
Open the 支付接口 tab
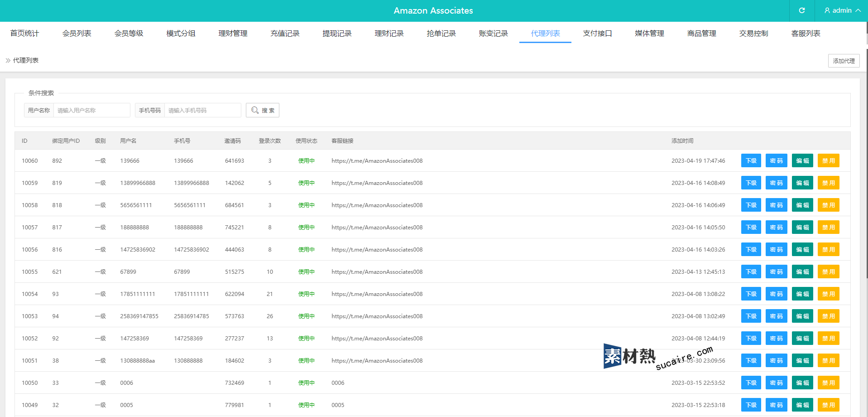click(x=598, y=33)
